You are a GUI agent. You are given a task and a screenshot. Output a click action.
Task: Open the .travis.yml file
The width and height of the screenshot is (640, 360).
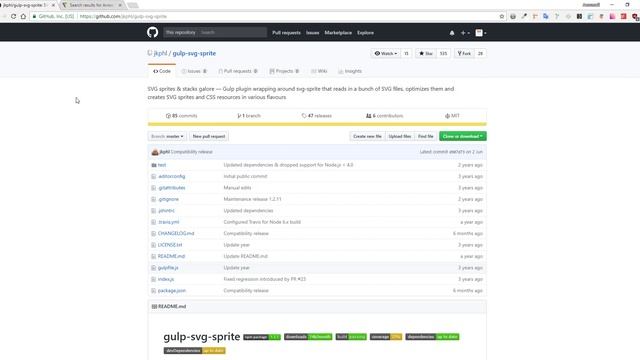point(169,222)
